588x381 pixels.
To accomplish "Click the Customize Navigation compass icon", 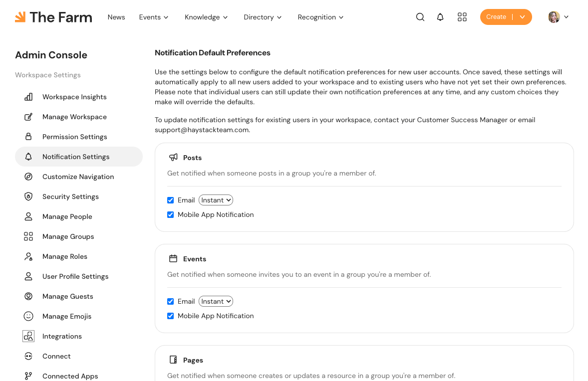I will 28,177.
